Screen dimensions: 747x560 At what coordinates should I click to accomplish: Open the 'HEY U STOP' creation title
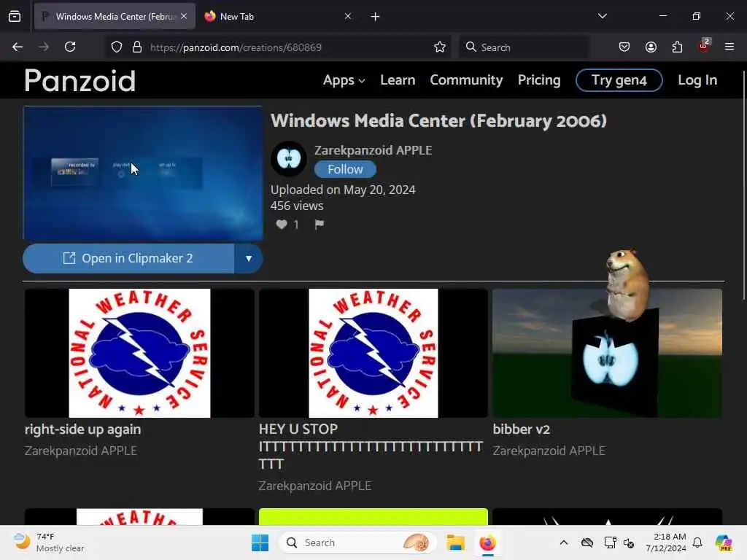pyautogui.click(x=371, y=446)
